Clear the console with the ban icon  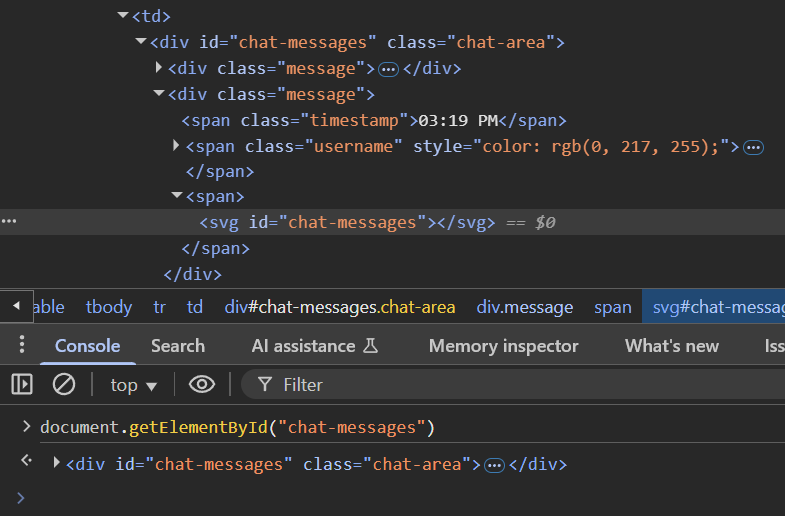coord(64,384)
